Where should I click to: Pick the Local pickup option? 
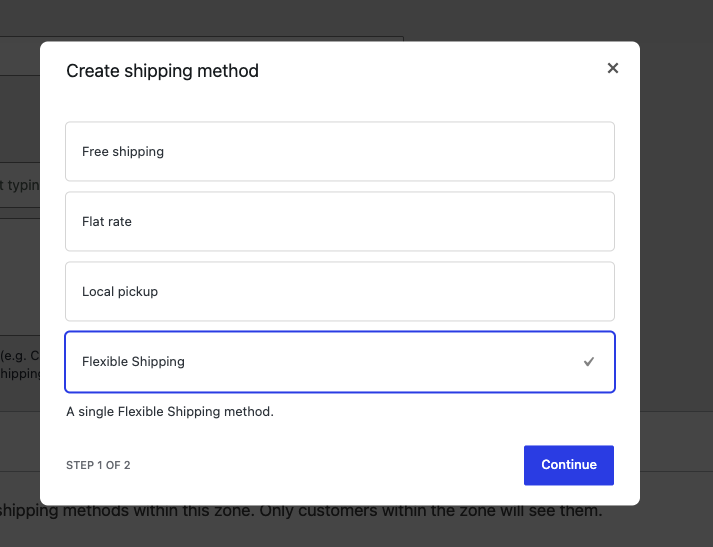[340, 291]
